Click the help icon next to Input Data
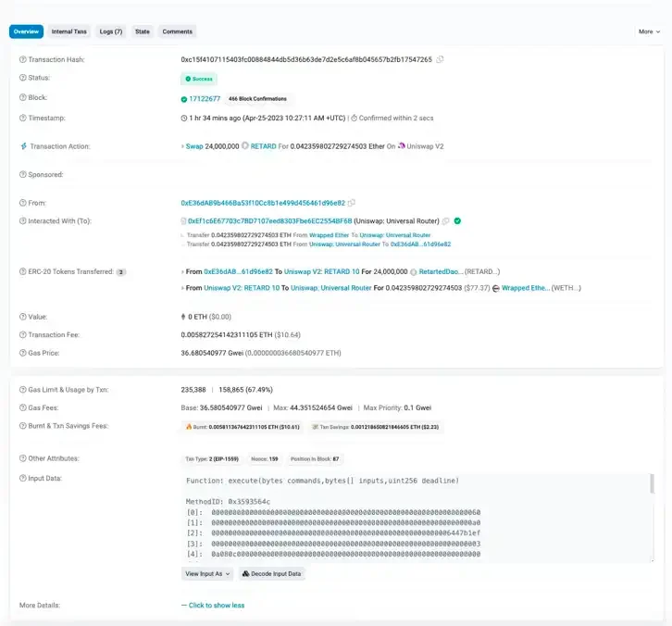The width and height of the screenshot is (672, 626). [23, 478]
